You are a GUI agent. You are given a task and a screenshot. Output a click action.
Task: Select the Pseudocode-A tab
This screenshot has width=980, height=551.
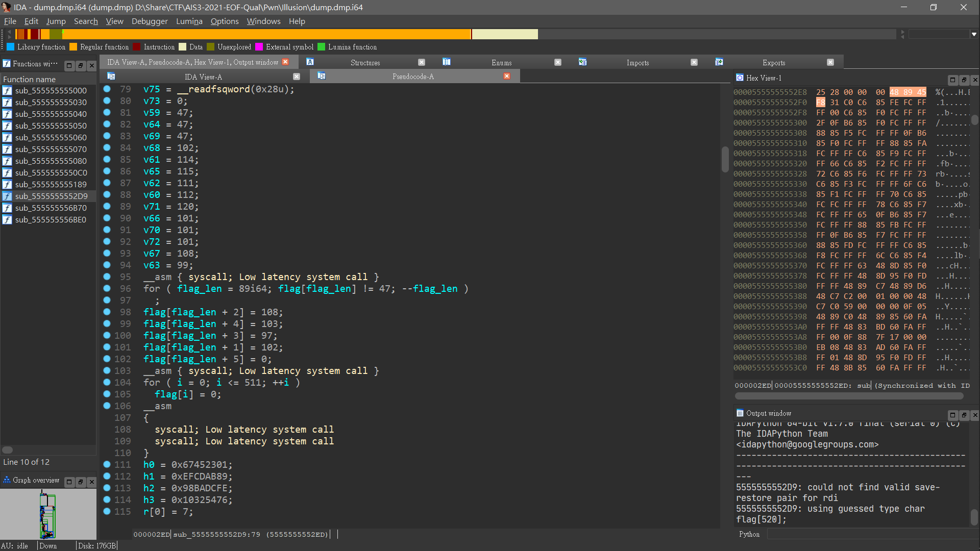(413, 77)
